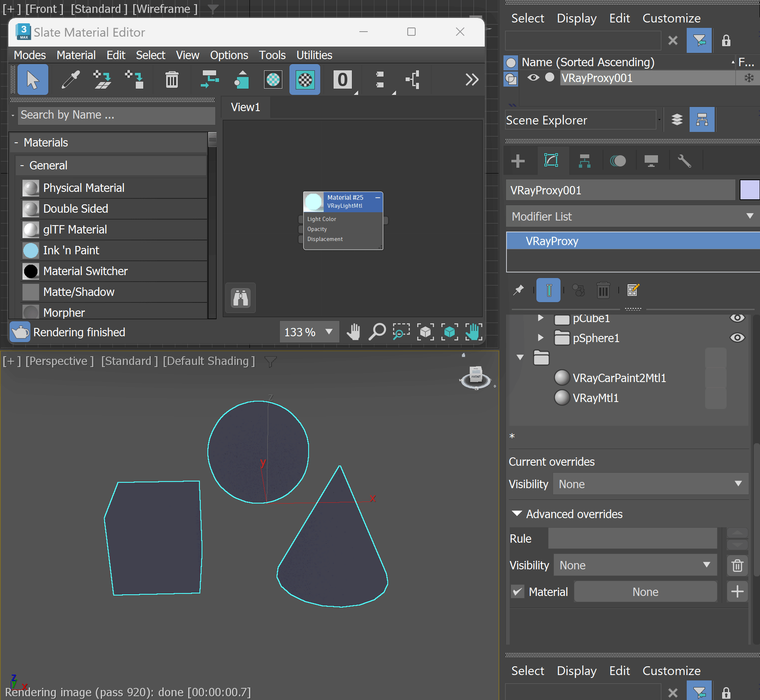Open the Material menu in Slate editor
This screenshot has height=700, width=760.
click(x=76, y=55)
